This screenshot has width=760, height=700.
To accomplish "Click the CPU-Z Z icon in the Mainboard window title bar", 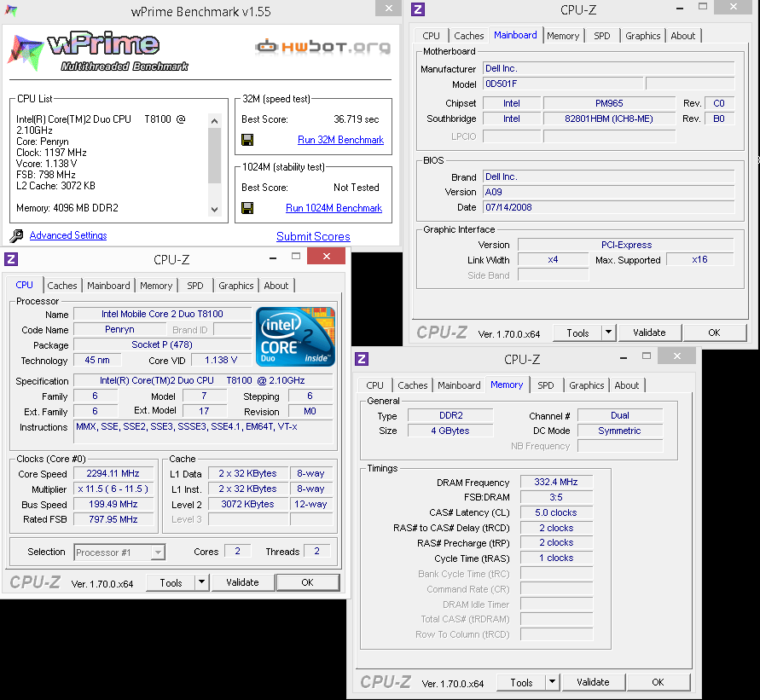I will pos(417,9).
